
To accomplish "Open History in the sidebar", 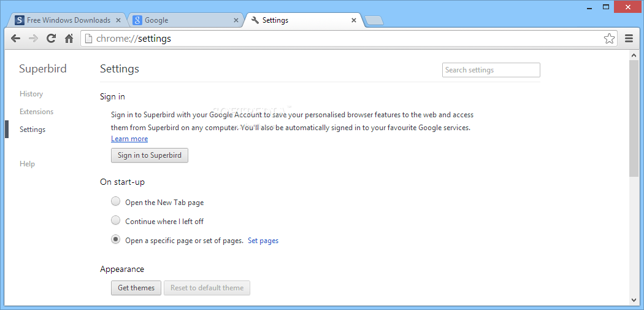I will pyautogui.click(x=31, y=94).
